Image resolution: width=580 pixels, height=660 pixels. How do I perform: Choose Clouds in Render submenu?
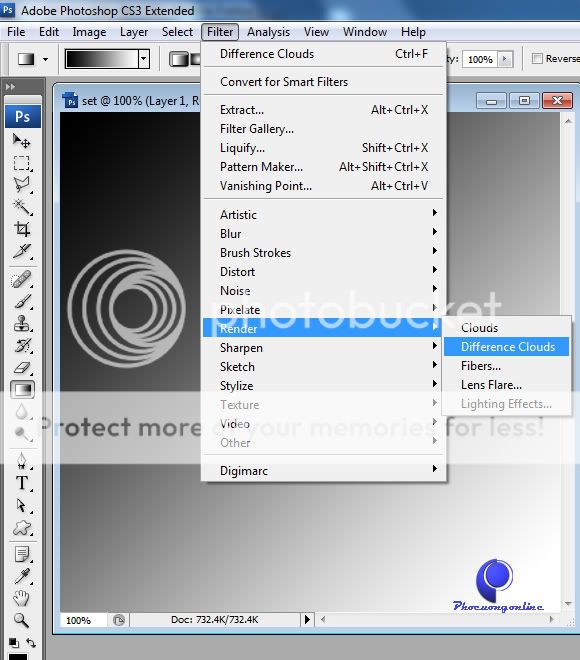click(506, 327)
